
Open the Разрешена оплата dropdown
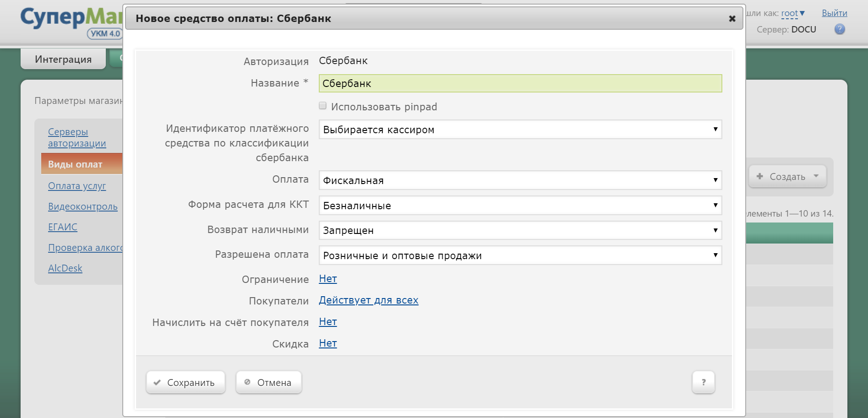point(520,255)
